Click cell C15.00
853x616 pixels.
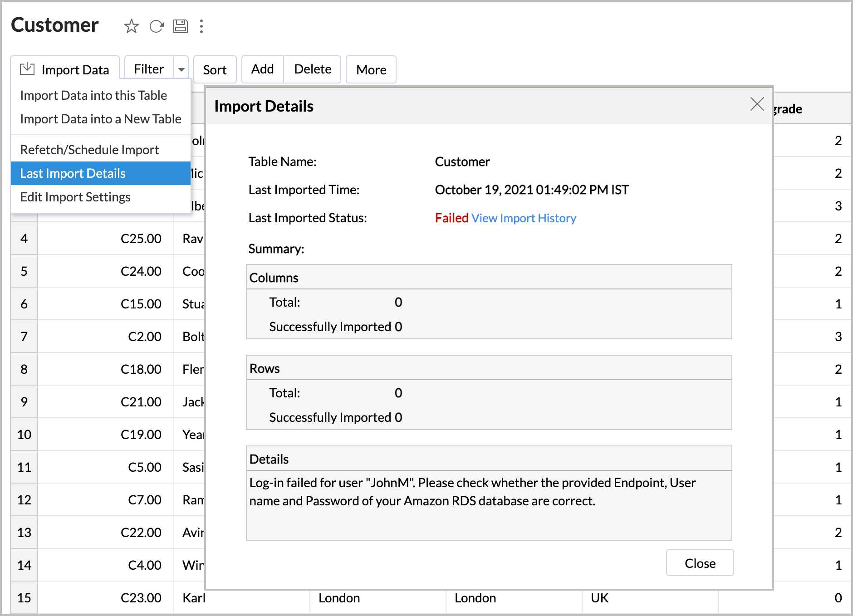tap(106, 304)
